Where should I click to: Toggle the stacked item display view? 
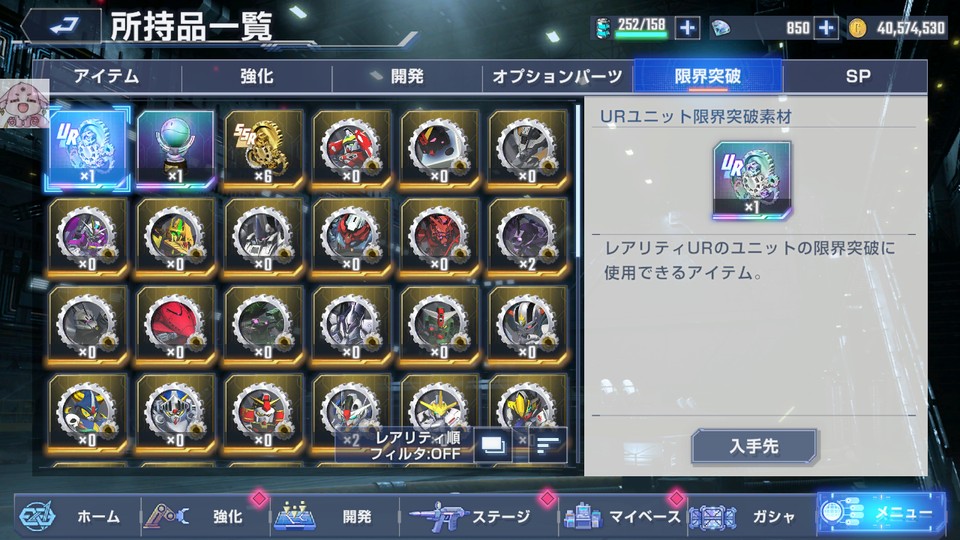(492, 445)
